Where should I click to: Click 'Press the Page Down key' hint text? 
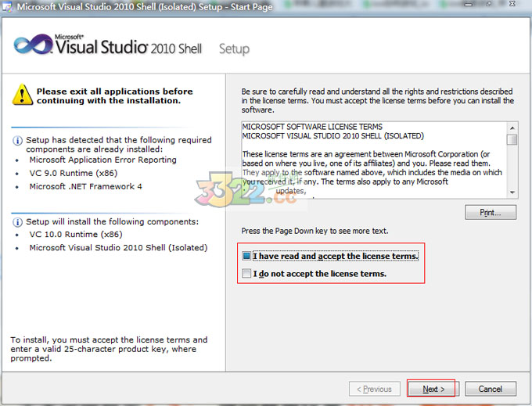click(315, 231)
